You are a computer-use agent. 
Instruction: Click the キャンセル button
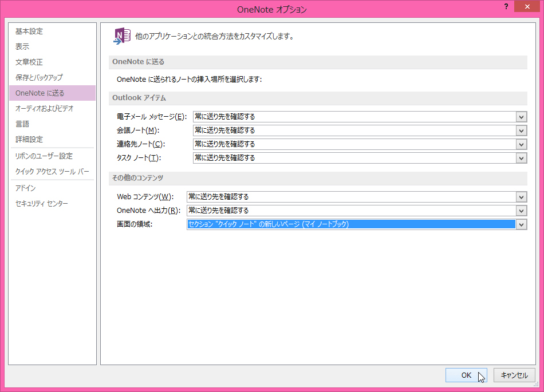coord(514,375)
